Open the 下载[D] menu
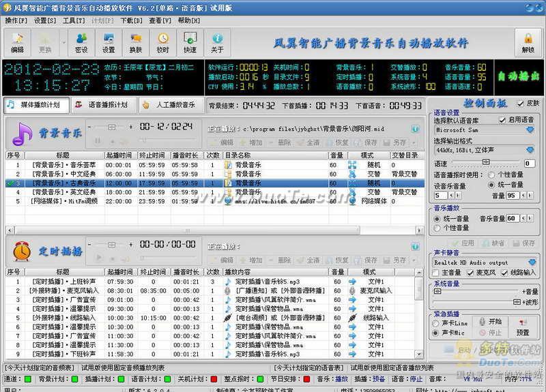Image resolution: width=546 pixels, height=392 pixels. [x=131, y=20]
